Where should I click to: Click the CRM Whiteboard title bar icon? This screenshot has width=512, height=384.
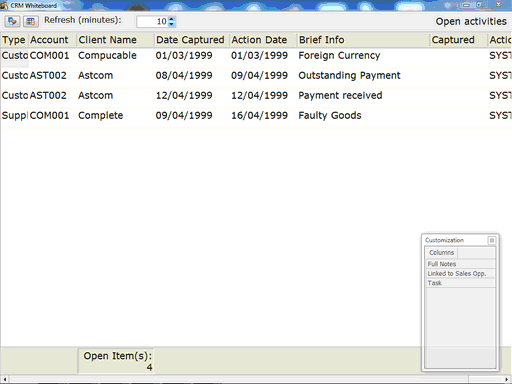pyautogui.click(x=4, y=5)
